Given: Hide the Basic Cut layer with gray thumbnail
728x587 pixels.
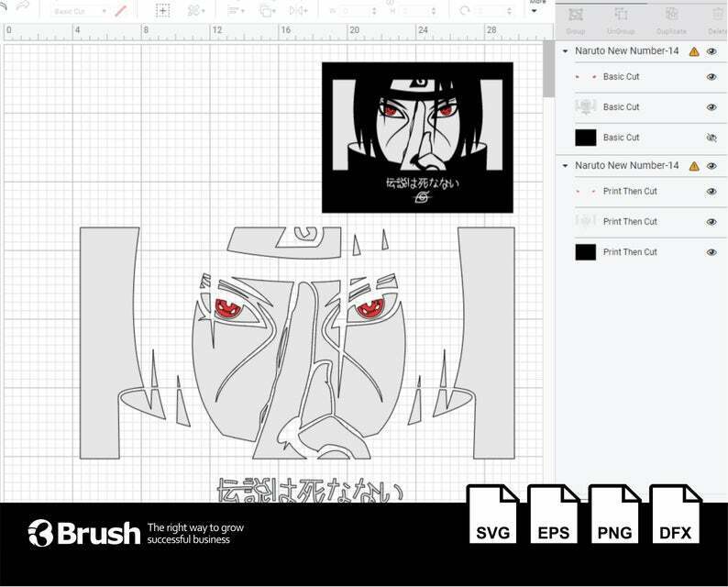Looking at the screenshot, I should click(711, 107).
